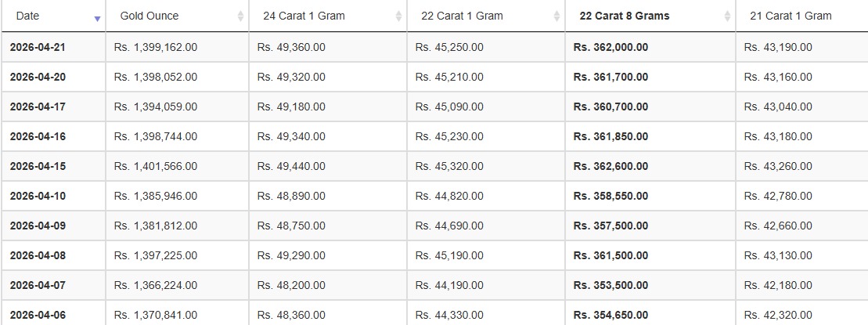Click the Rs. 44,190.00 22 carat cell
Image resolution: width=868 pixels, height=325 pixels.
pyautogui.click(x=449, y=285)
